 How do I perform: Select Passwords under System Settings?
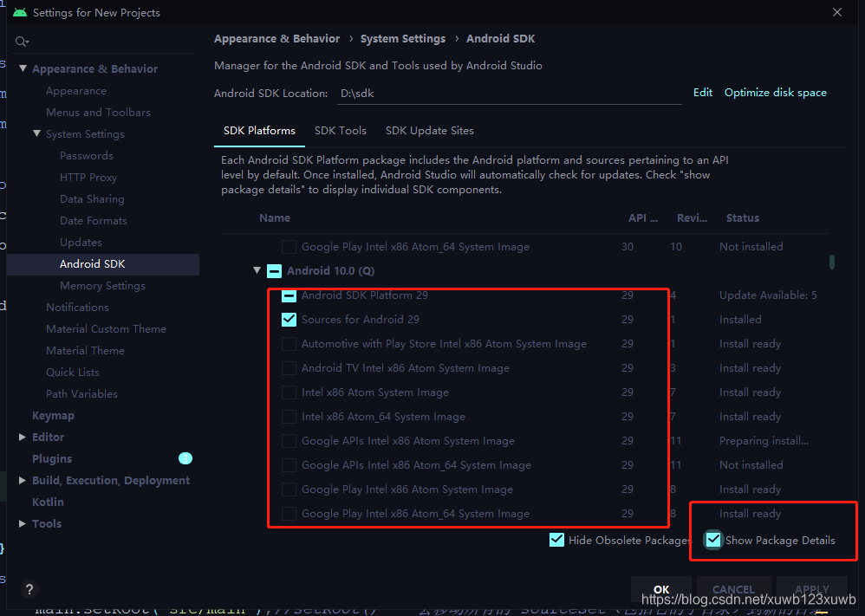87,156
